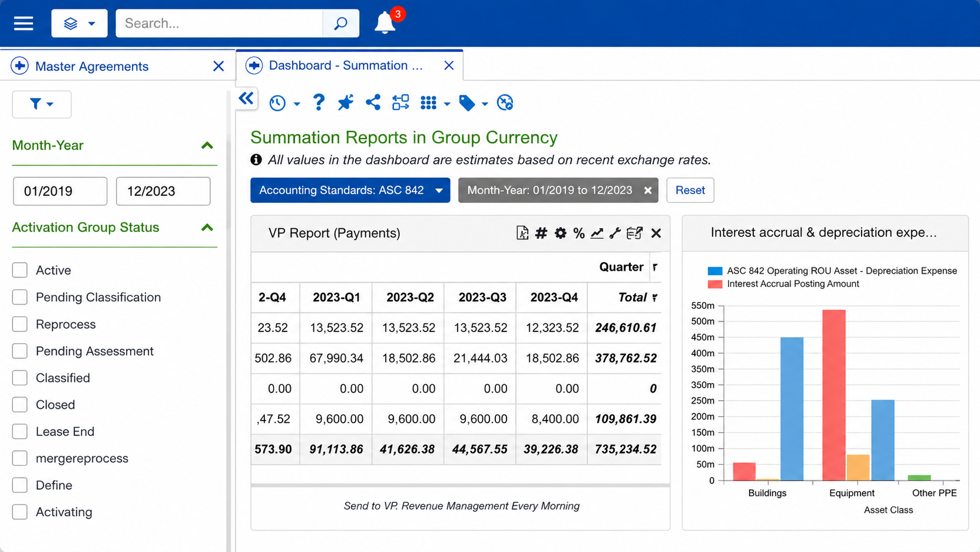The height and width of the screenshot is (552, 980).
Task: Open the history clock icon
Action: click(277, 103)
